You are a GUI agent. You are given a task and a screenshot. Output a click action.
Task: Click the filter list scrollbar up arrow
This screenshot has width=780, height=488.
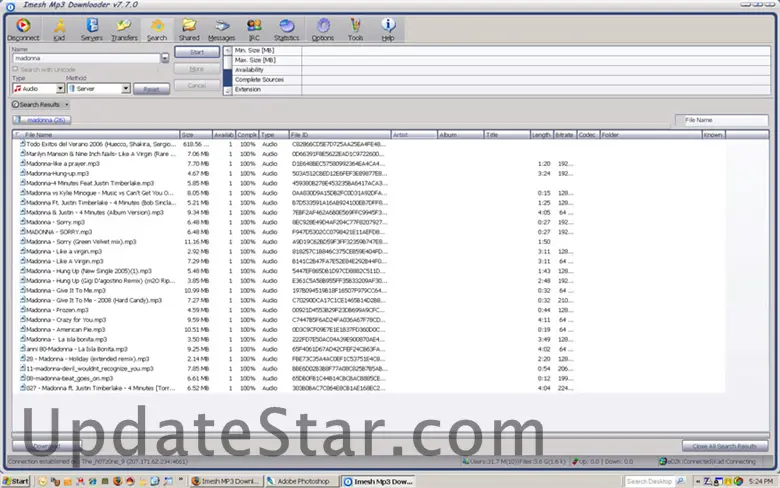[228, 51]
